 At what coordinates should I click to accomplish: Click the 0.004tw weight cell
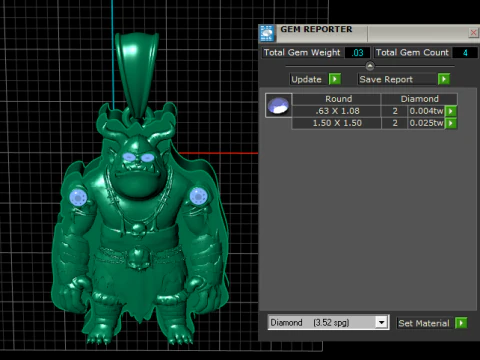point(426,111)
